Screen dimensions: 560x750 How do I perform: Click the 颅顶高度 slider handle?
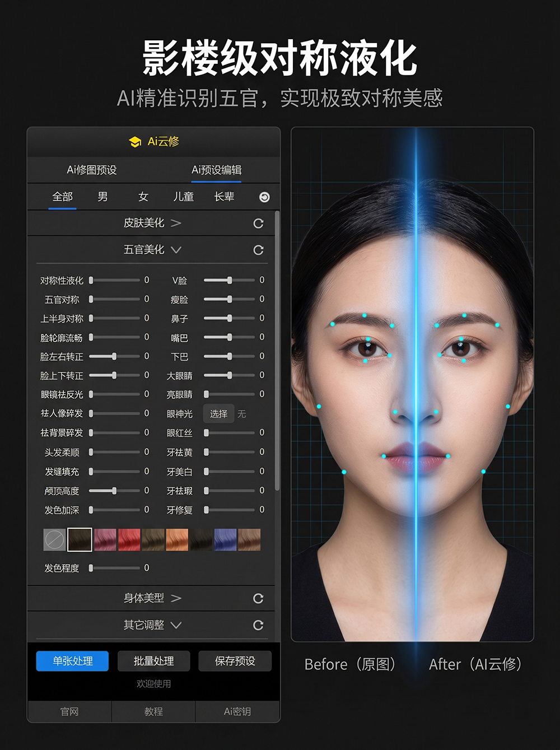(x=114, y=491)
